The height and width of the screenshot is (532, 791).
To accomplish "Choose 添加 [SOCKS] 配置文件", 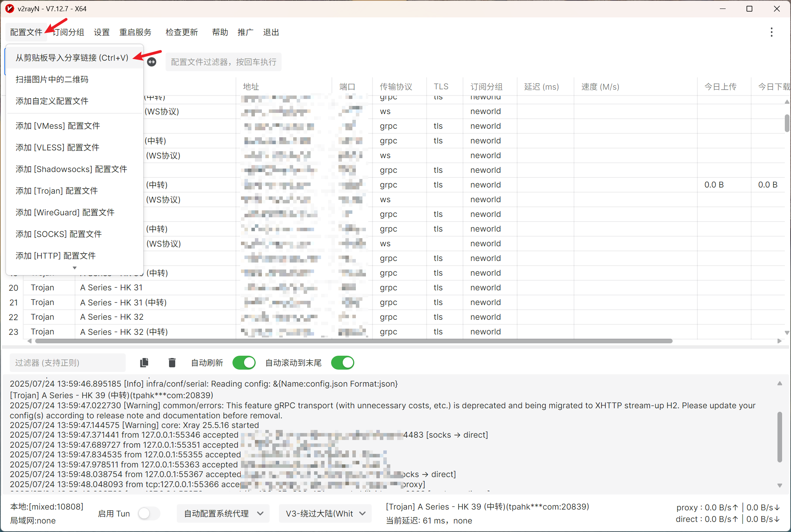I will click(x=75, y=234).
